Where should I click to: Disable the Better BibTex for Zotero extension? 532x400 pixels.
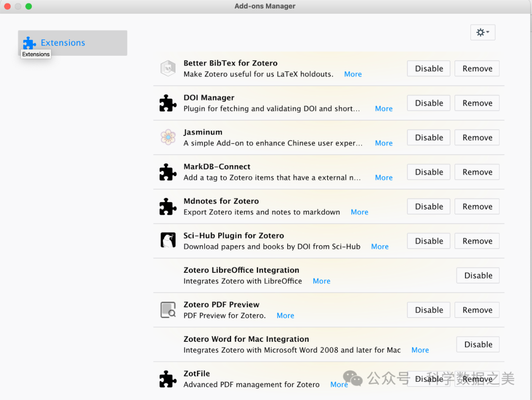coord(429,68)
